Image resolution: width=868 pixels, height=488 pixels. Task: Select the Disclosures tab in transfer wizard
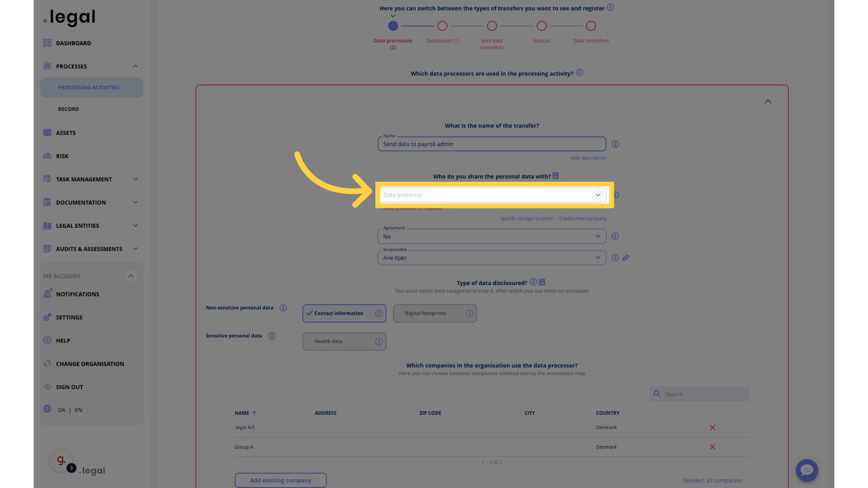442,26
